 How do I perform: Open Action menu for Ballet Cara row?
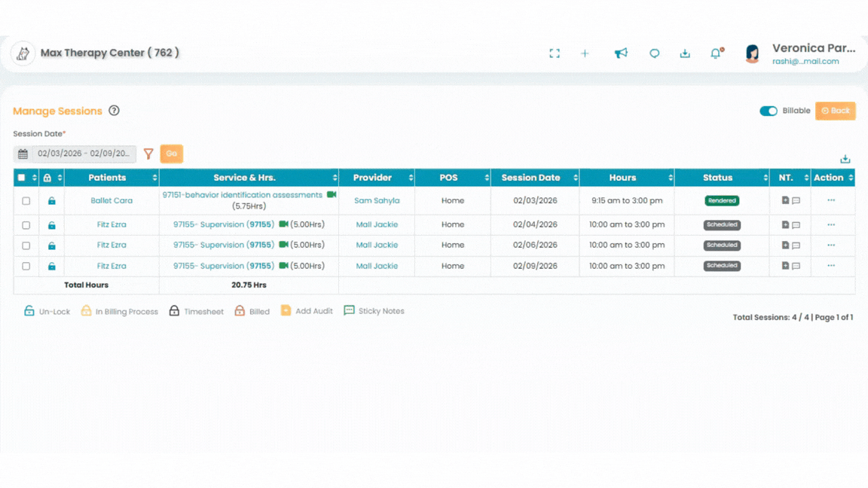point(831,200)
